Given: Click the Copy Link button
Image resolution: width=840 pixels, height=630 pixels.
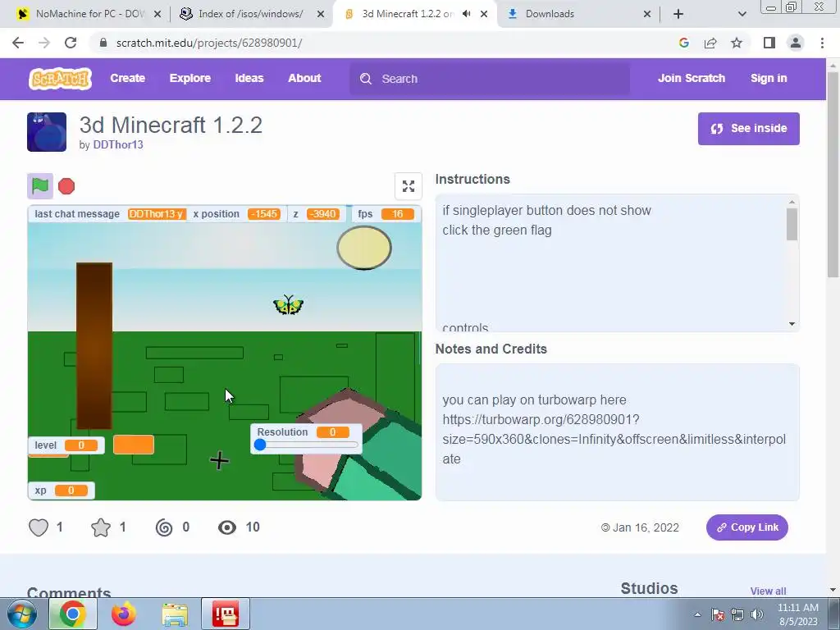Looking at the screenshot, I should click(x=746, y=527).
